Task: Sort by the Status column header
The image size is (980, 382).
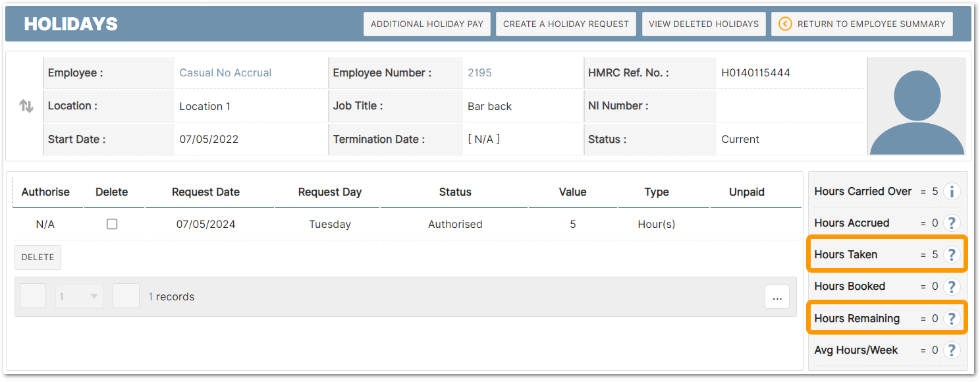Action: click(x=455, y=192)
